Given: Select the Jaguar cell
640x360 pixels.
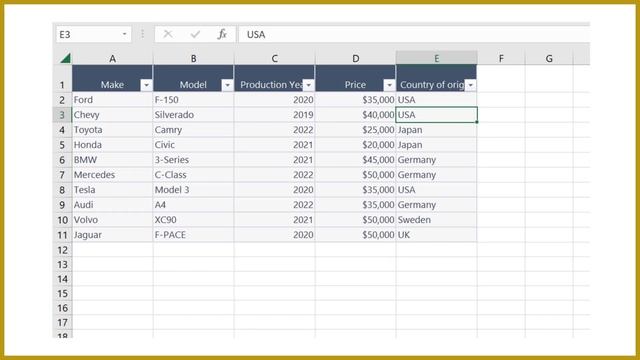Looking at the screenshot, I should [112, 235].
